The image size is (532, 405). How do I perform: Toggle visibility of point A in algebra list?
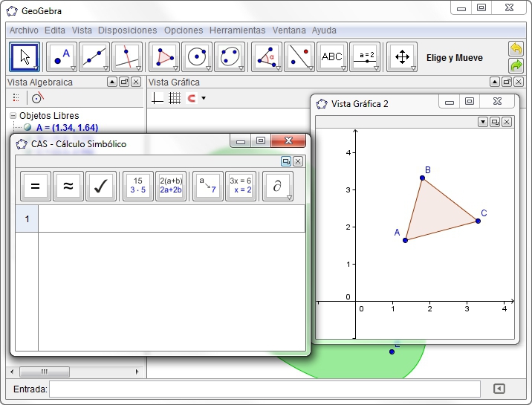pos(27,128)
